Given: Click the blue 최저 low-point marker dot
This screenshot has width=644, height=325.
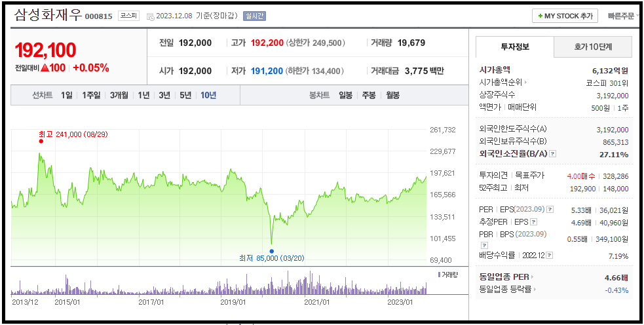Looking at the screenshot, I should pyautogui.click(x=271, y=251).
